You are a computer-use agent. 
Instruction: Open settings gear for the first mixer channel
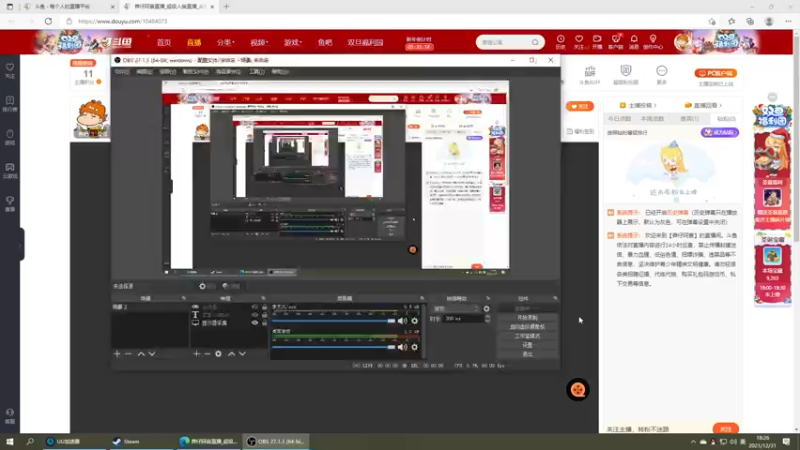[x=414, y=321]
